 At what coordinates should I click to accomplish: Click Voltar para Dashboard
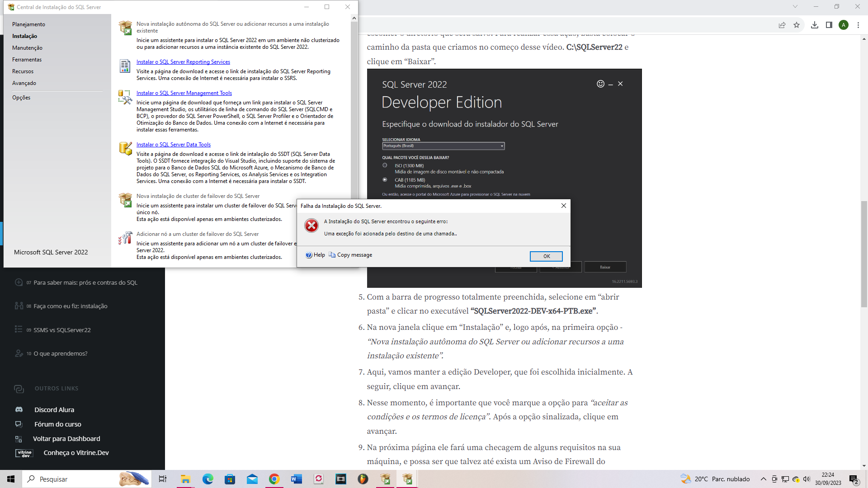coord(66,439)
